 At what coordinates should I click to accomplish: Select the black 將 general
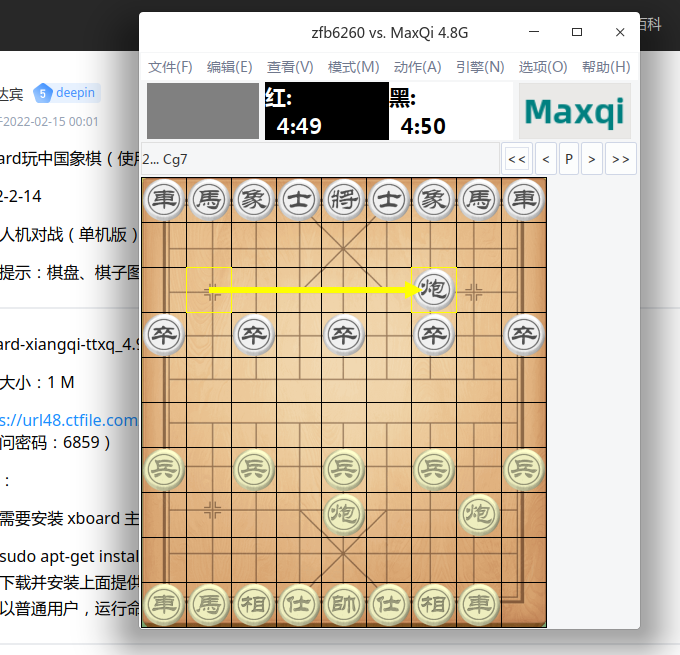[x=344, y=200]
